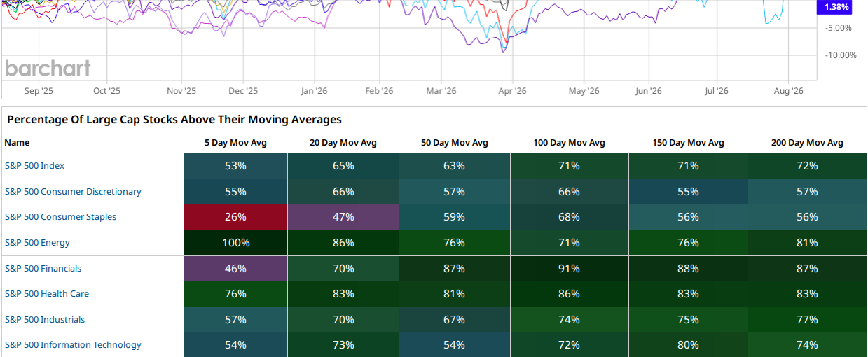Click the Name column header
Screen dimensions: 868x357
click(x=17, y=143)
